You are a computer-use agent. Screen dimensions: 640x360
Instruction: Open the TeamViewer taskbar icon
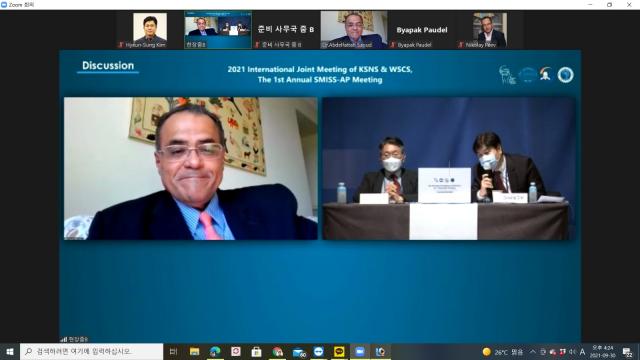(x=318, y=351)
